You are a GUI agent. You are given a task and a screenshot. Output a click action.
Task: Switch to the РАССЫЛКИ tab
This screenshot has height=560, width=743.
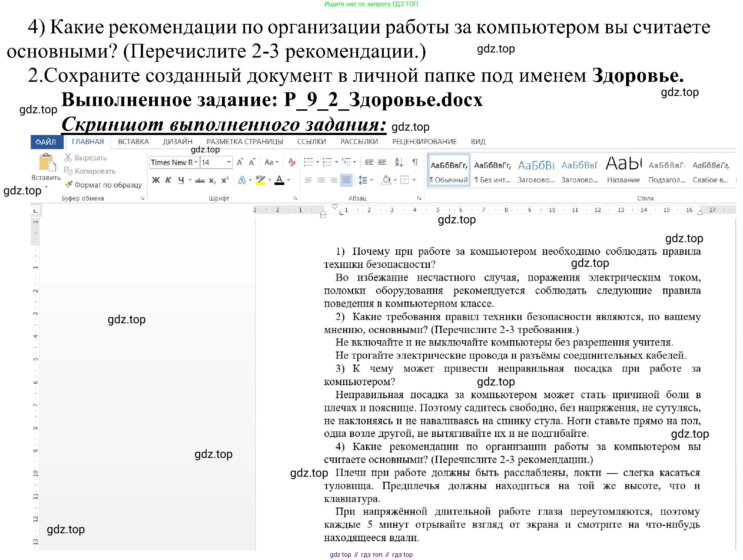click(x=359, y=142)
